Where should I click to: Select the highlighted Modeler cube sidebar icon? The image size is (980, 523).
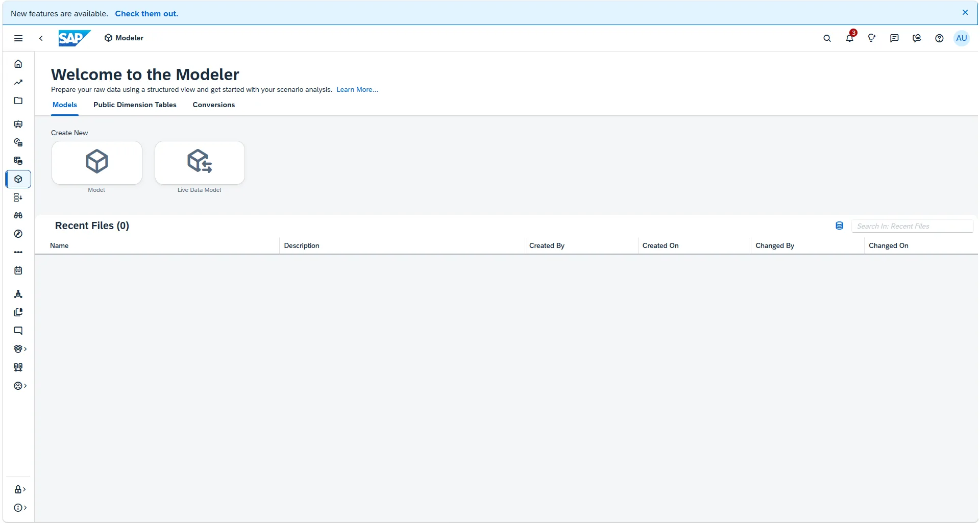pos(18,179)
